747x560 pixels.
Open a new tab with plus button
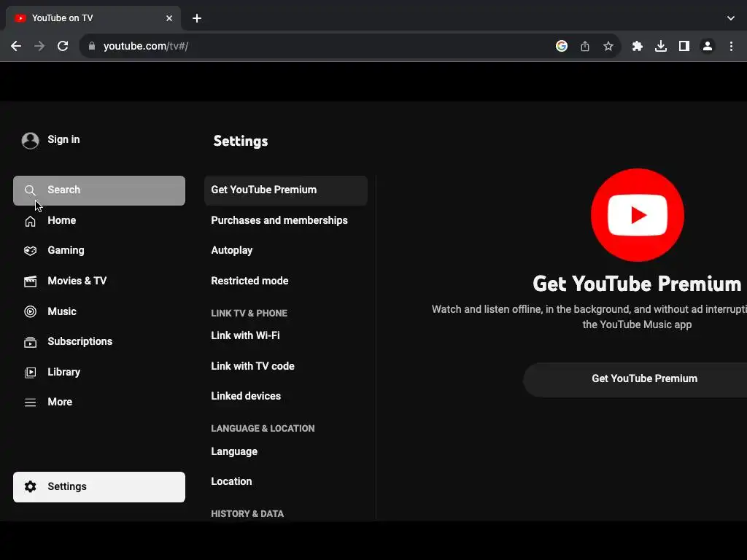(197, 18)
